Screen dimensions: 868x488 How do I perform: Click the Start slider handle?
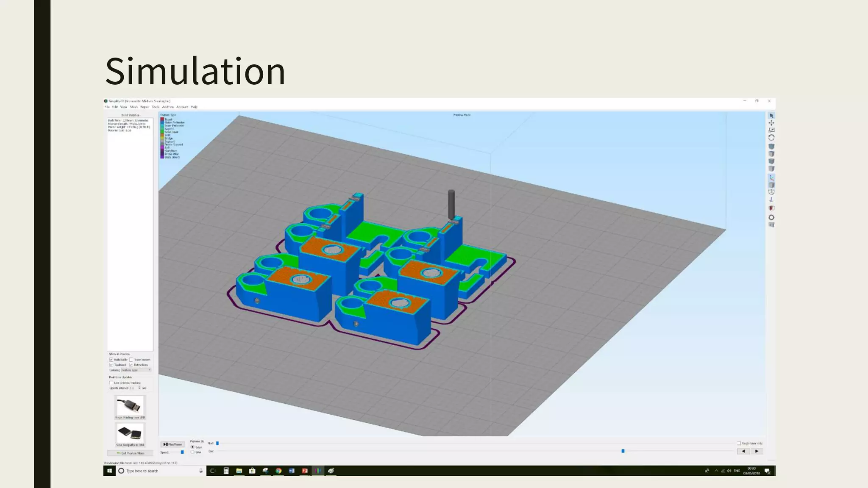217,443
